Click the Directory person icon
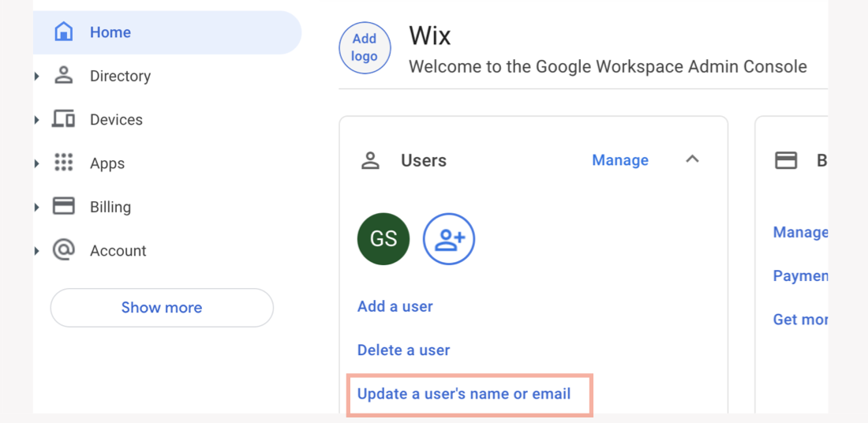Image resolution: width=868 pixels, height=423 pixels. coord(64,75)
